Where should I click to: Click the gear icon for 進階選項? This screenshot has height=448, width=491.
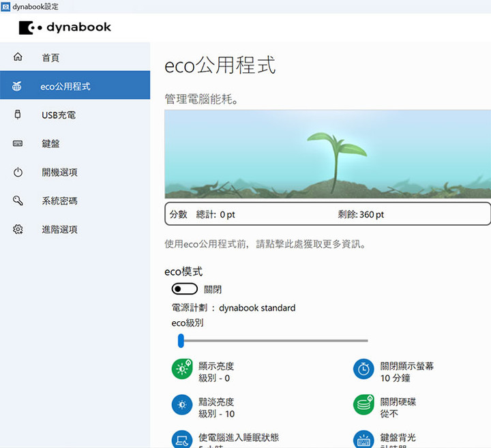click(18, 229)
